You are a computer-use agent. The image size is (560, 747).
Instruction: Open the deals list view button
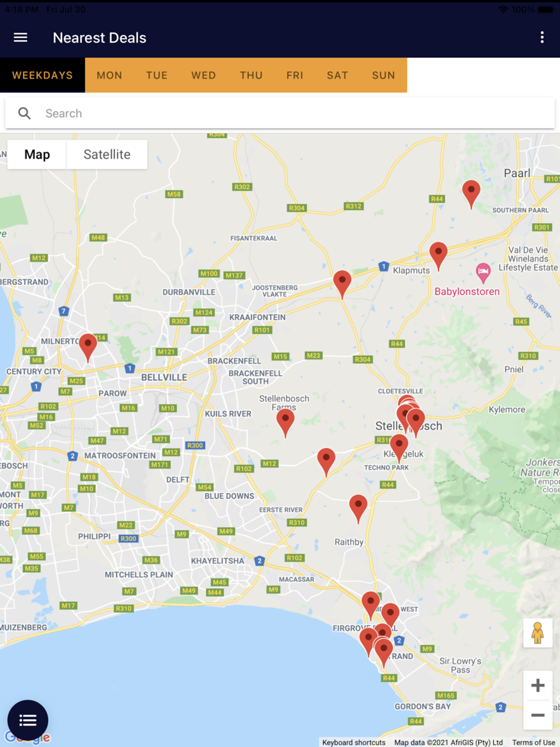27,720
